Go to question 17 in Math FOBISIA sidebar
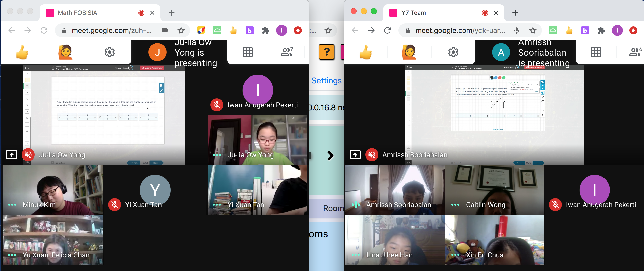Image resolution: width=644 pixels, height=271 pixels. coord(27,99)
